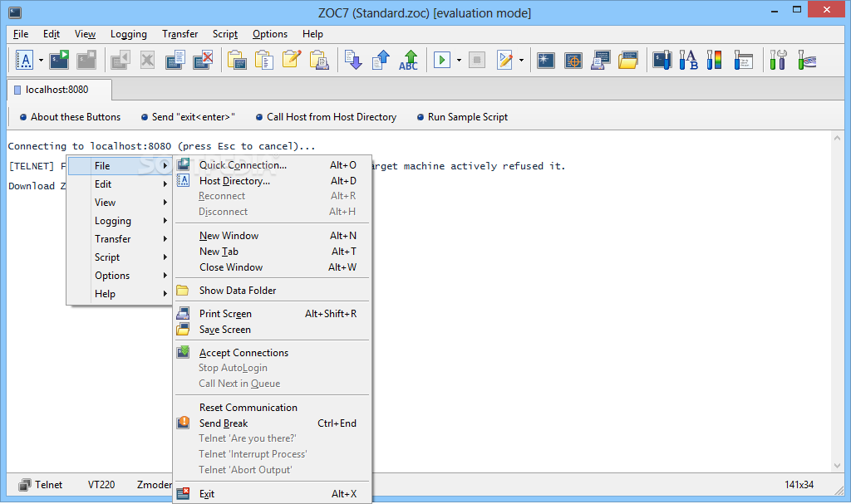Click the Clear Screen star toolbar icon
Screen dimensions: 851x504
coord(545,60)
